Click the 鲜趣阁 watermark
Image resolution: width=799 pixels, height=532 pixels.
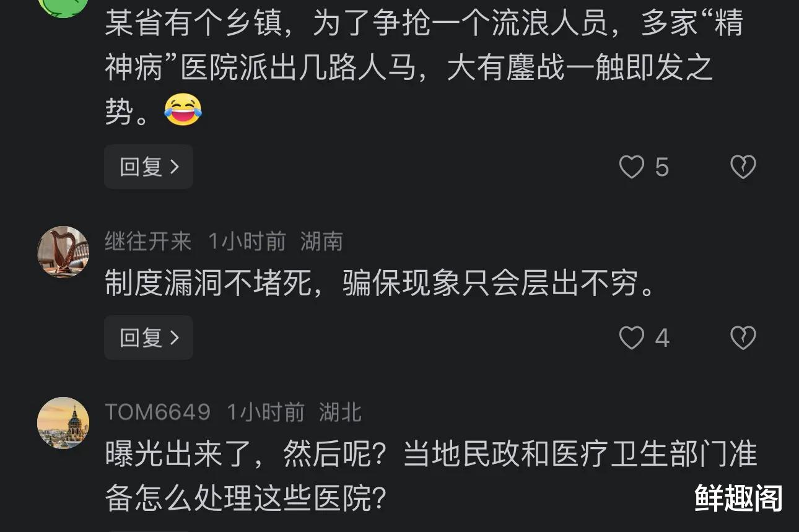pos(738,498)
